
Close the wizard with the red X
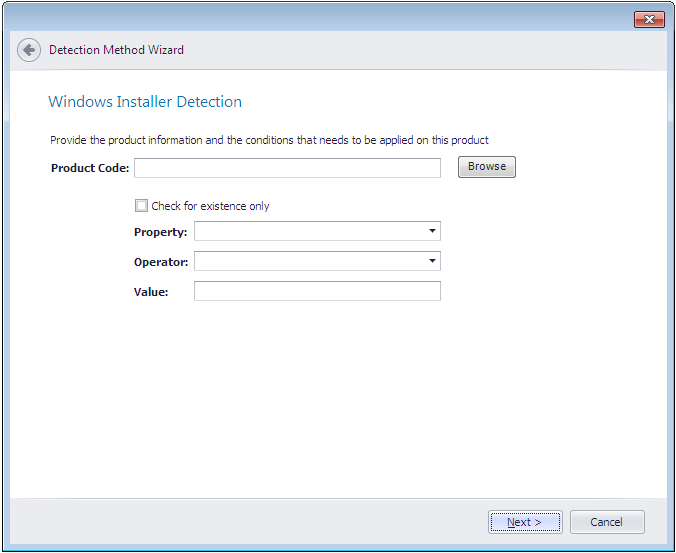pos(649,20)
